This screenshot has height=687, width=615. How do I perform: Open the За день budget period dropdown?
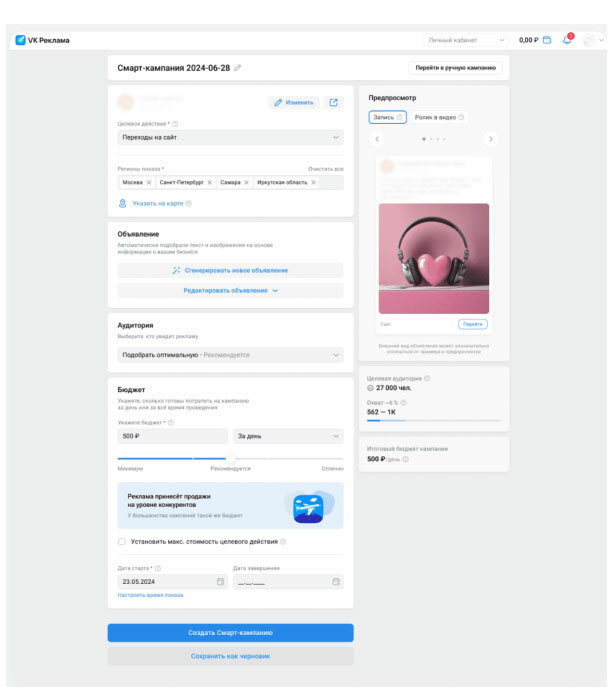[288, 436]
